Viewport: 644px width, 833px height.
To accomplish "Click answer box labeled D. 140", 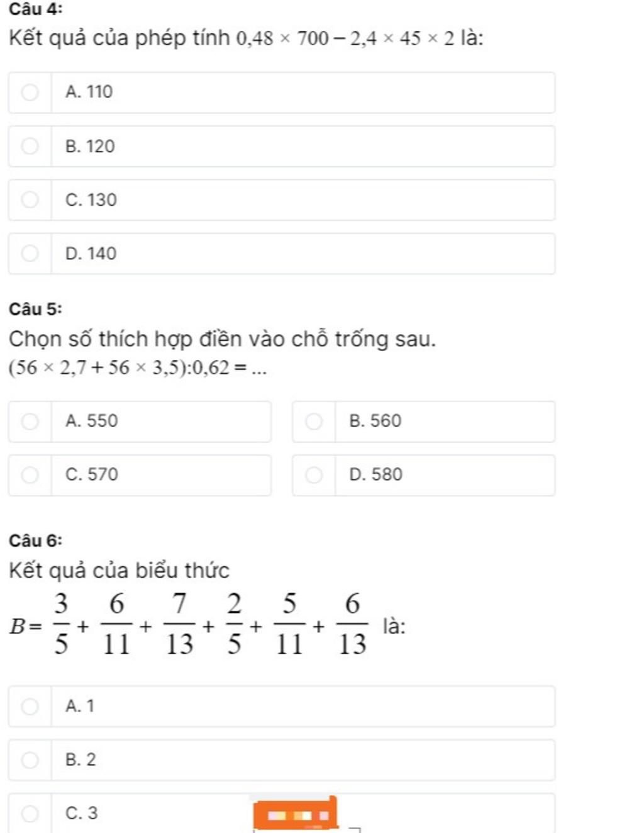I will click(282, 254).
